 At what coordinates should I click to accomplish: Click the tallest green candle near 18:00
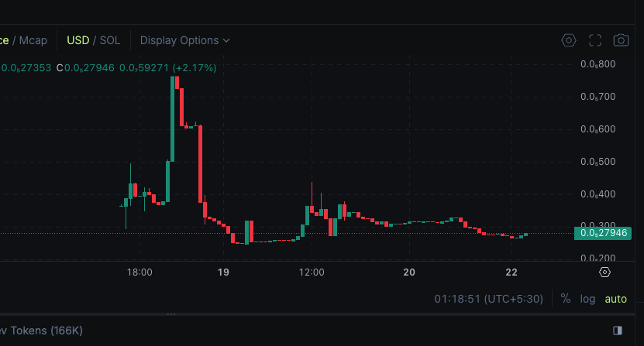click(173, 119)
